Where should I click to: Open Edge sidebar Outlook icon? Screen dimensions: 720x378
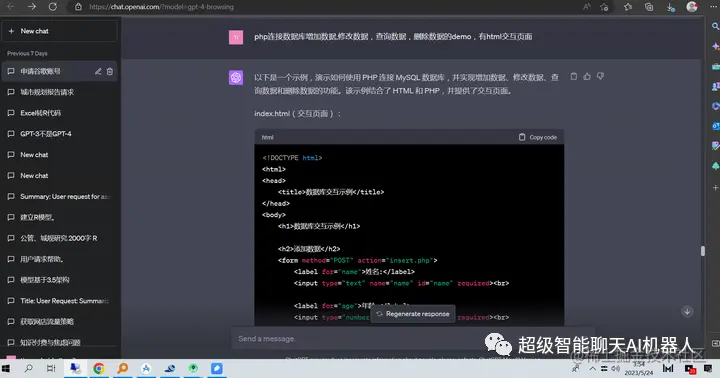tap(715, 126)
